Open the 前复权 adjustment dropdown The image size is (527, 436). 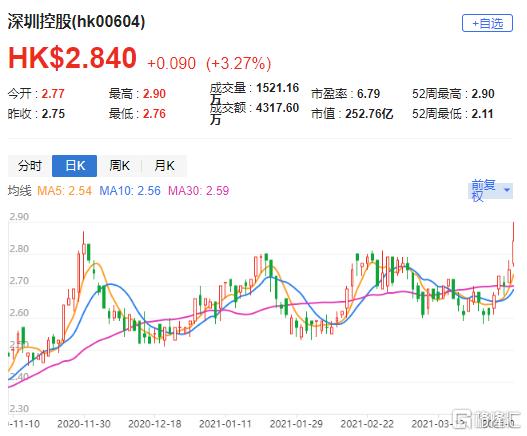(490, 190)
